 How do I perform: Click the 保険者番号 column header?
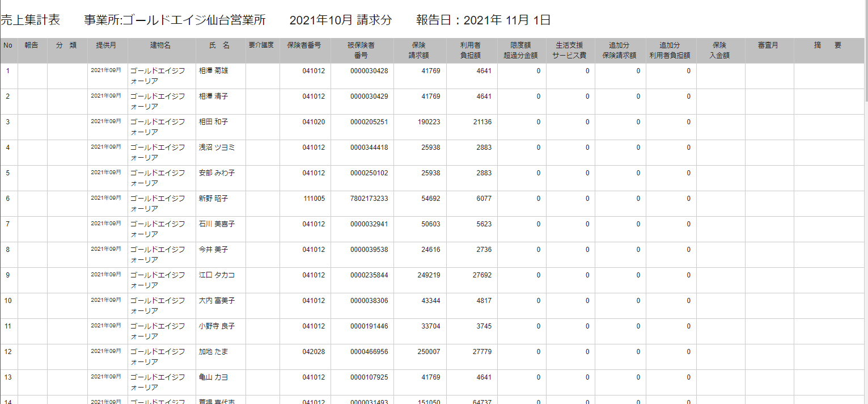point(304,45)
